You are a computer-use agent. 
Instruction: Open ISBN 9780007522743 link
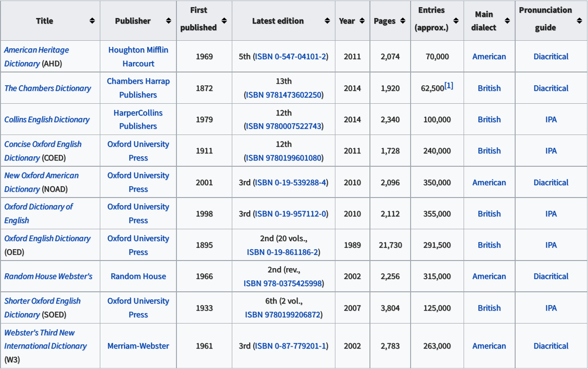[284, 126]
